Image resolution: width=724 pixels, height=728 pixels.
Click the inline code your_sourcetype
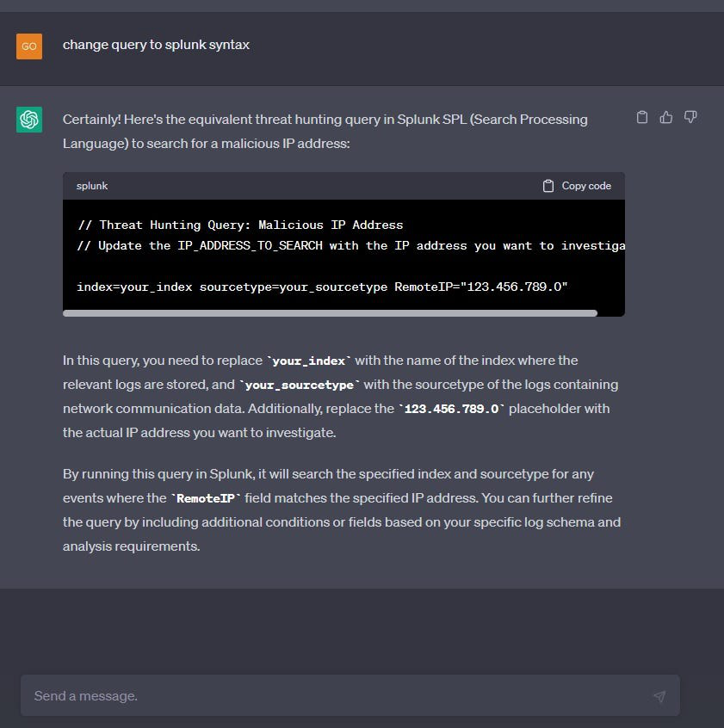(300, 385)
